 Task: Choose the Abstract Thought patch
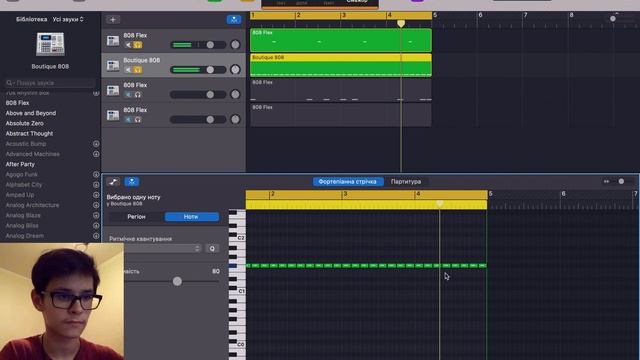coord(29,133)
